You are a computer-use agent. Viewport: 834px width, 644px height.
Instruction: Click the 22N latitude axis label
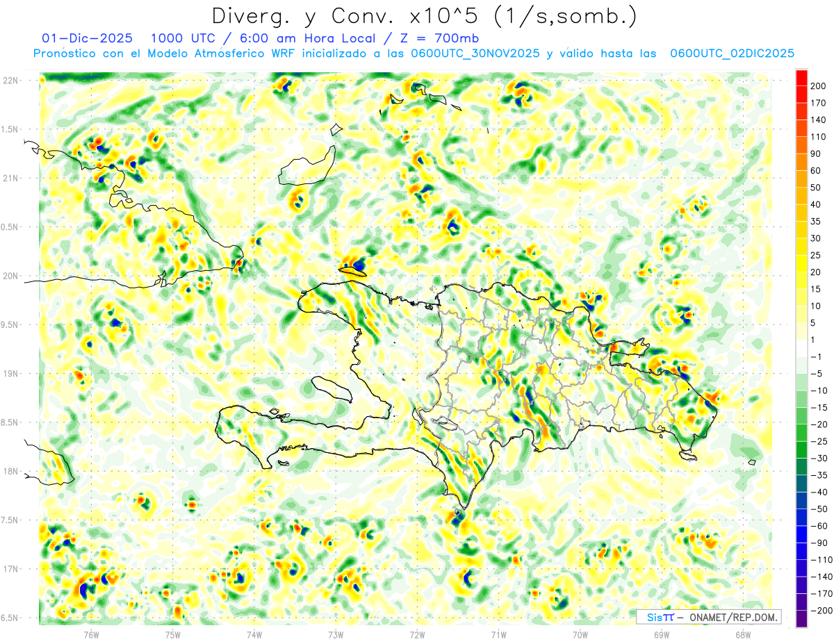pos(10,81)
